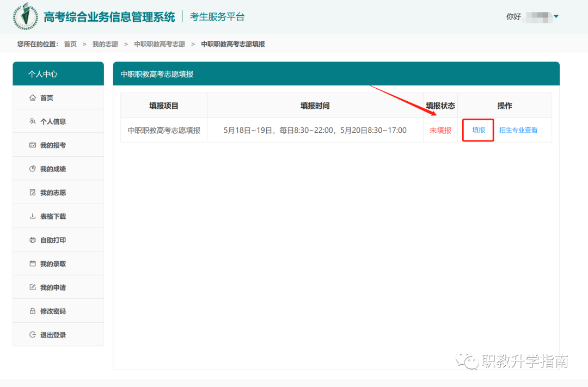
Task: Click the download icon beside 表格下载
Action: click(33, 216)
